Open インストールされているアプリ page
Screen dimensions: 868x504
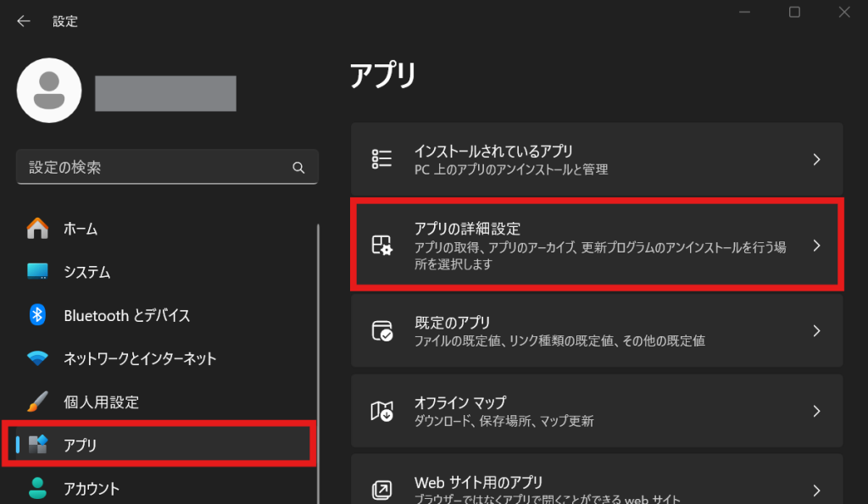click(597, 159)
